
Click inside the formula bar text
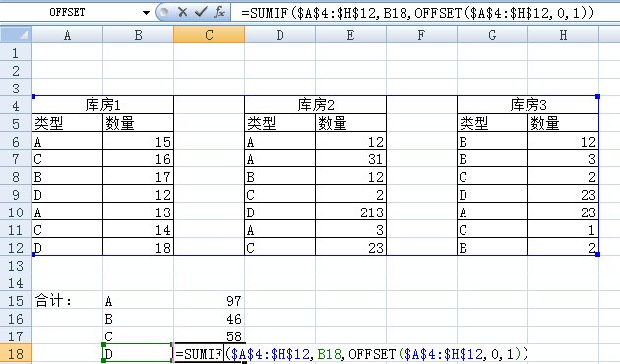click(417, 13)
